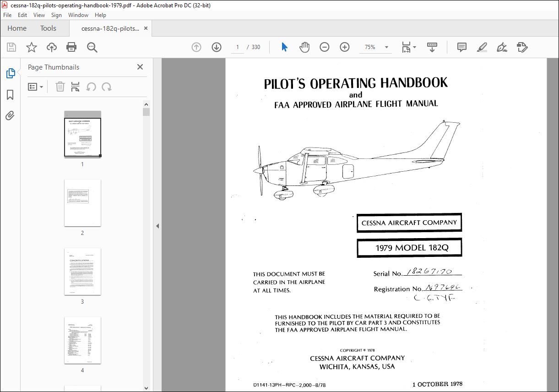
Task: Open the Bookmarks pane in sidebar
Action: click(10, 95)
